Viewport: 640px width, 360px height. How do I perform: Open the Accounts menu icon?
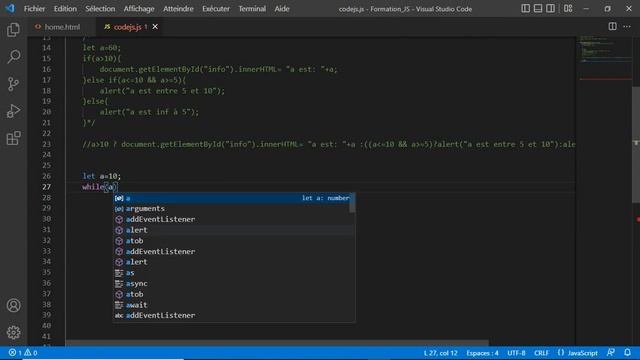[13, 305]
